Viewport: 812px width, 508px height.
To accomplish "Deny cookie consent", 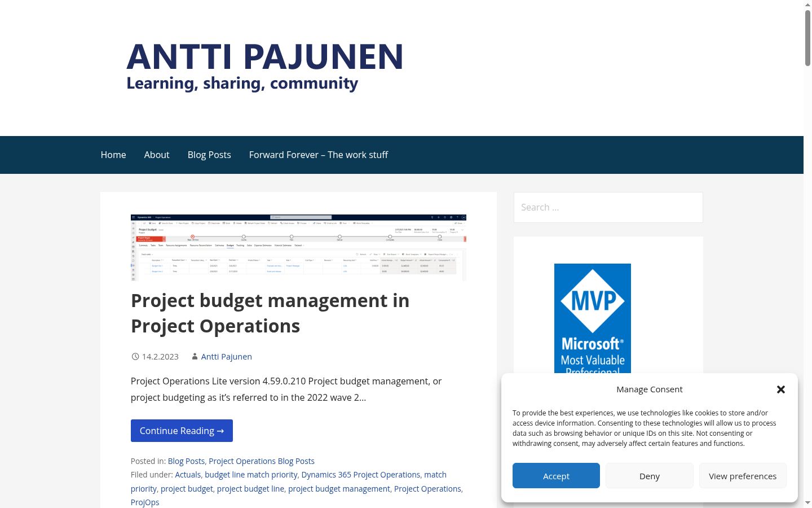I will click(x=650, y=476).
